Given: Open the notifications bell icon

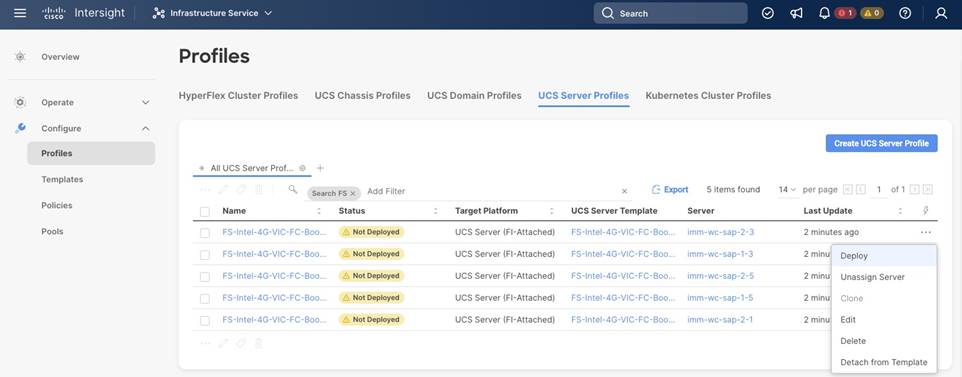Looking at the screenshot, I should tap(825, 13).
